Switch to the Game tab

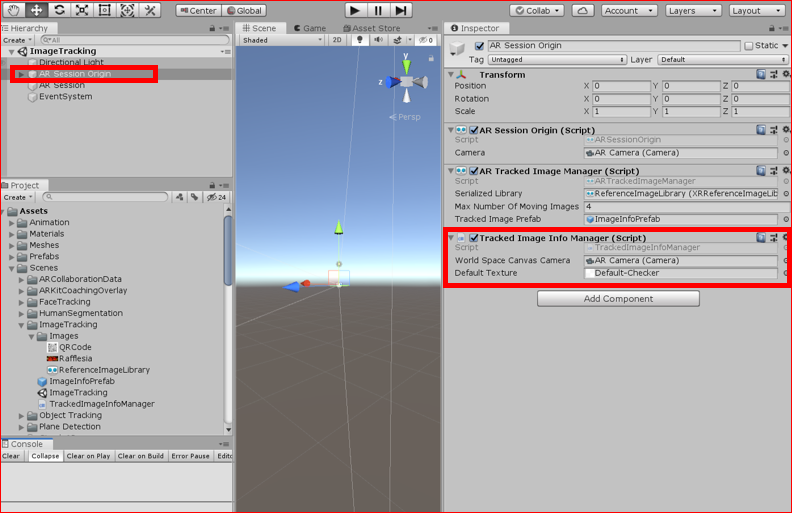click(310, 28)
